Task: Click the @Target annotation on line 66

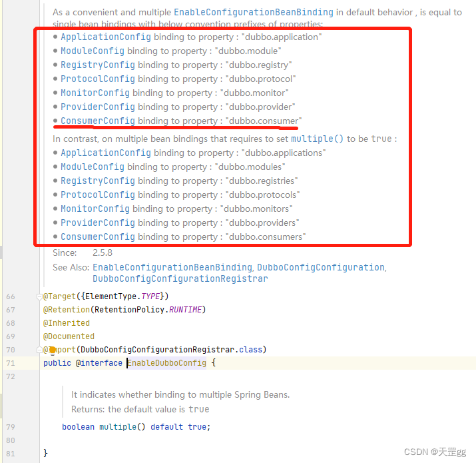Action: (x=59, y=296)
